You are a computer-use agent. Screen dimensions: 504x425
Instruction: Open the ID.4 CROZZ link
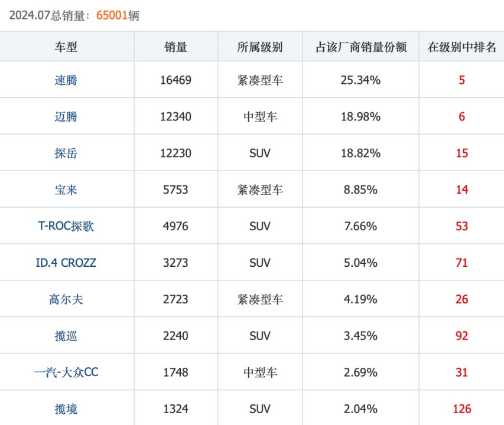click(x=66, y=263)
